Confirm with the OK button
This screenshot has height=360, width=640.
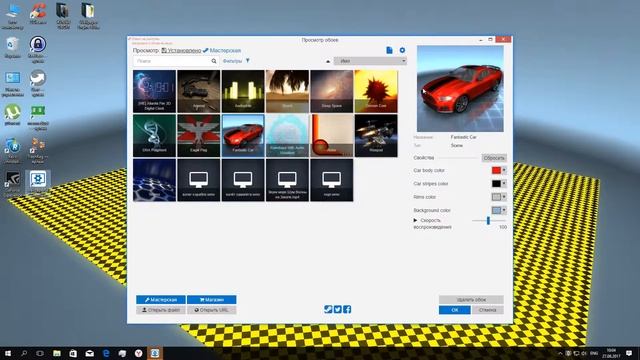[455, 310]
